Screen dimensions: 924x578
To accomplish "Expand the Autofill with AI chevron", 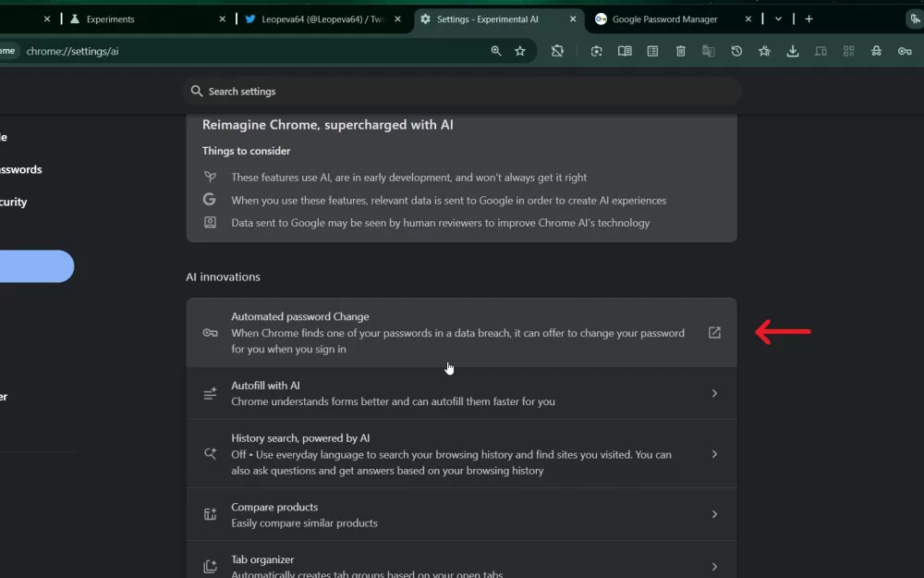I will (x=714, y=393).
